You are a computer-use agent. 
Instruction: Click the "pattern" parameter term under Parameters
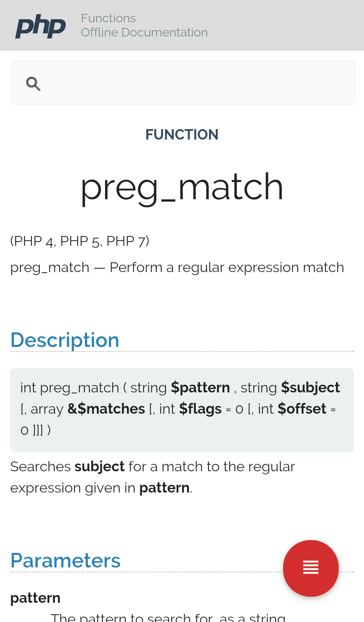coord(35,598)
